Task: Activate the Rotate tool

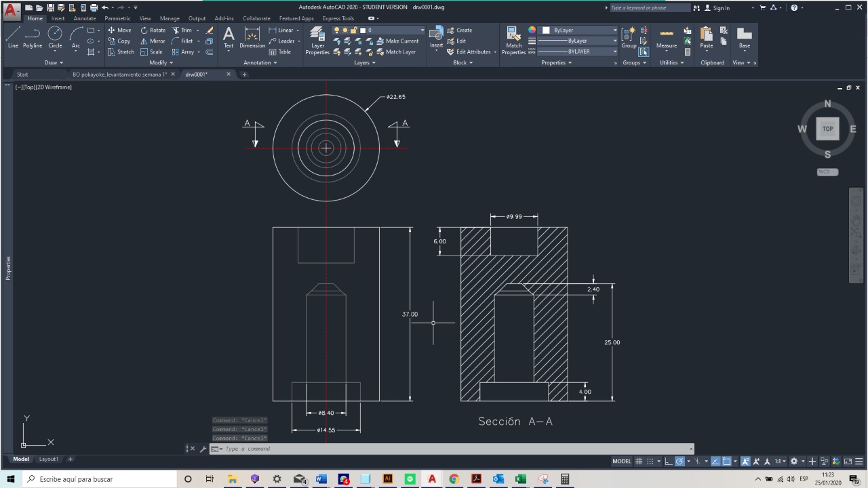Action: [x=153, y=30]
